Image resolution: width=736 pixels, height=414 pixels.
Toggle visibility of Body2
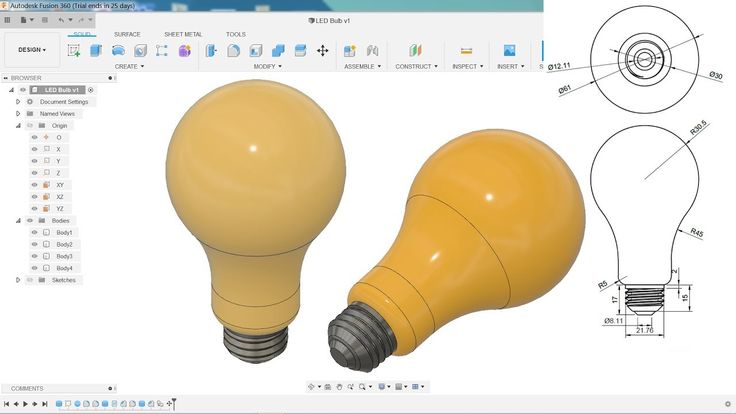point(34,244)
